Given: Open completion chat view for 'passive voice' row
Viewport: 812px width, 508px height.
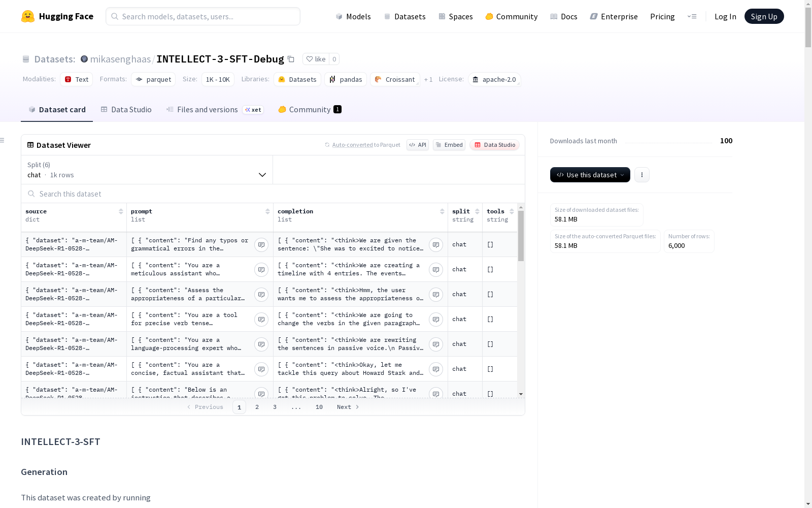Looking at the screenshot, I should click(x=436, y=344).
